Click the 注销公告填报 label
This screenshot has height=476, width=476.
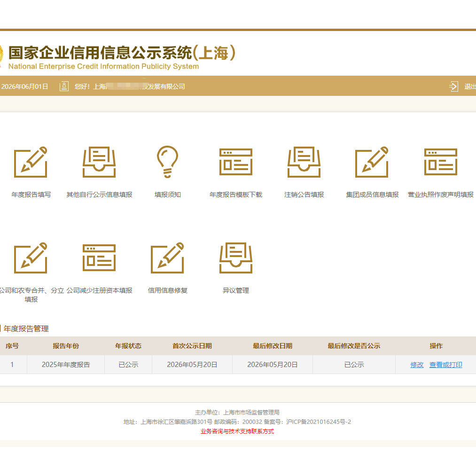[x=304, y=195]
